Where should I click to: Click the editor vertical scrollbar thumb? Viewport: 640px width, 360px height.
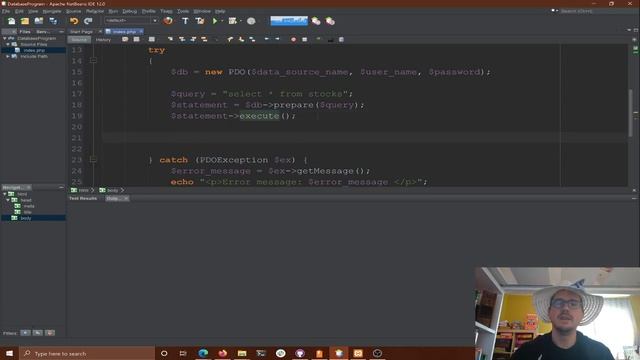631,113
